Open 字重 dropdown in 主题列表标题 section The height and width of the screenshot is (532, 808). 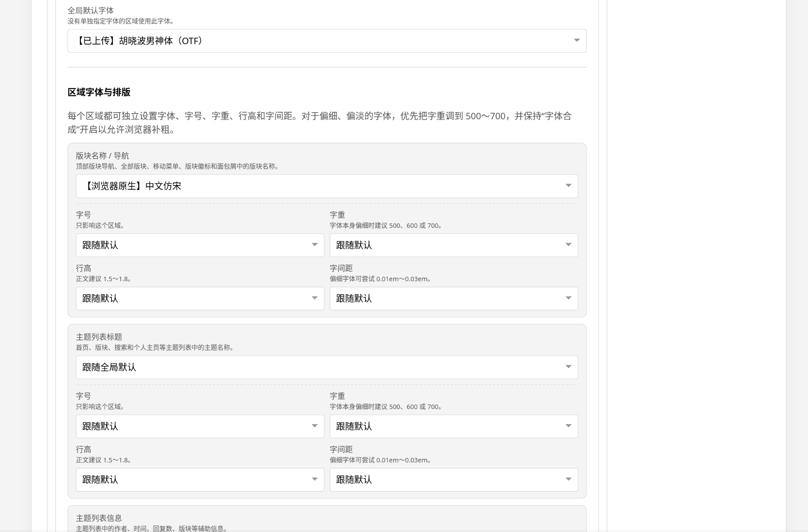(454, 426)
